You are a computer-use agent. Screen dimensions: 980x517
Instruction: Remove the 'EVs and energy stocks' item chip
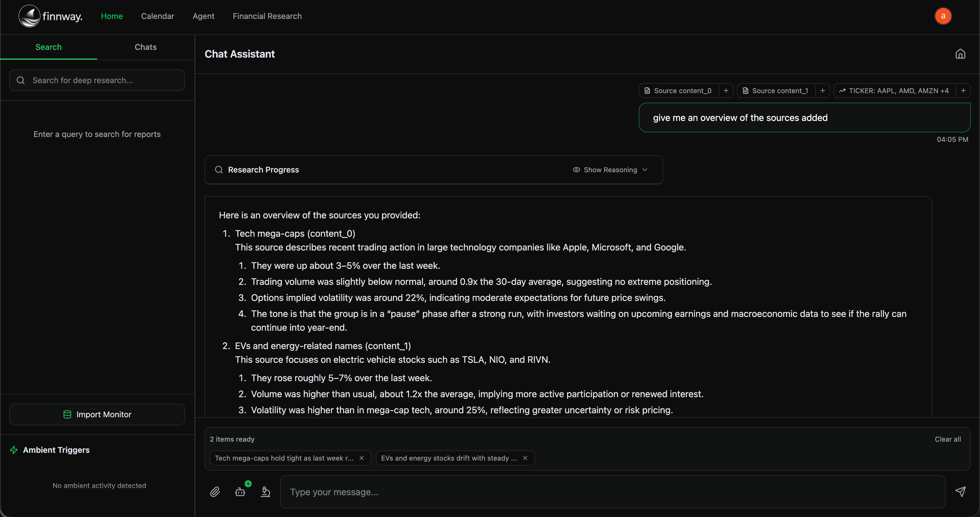pyautogui.click(x=525, y=458)
